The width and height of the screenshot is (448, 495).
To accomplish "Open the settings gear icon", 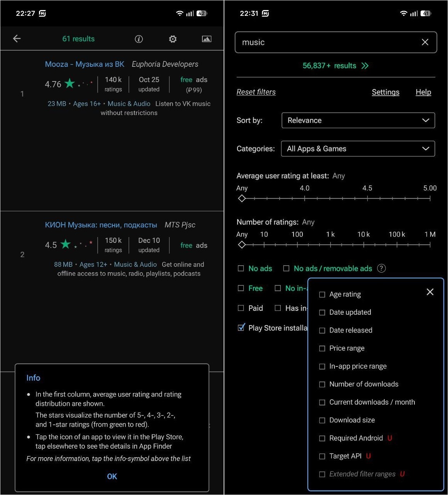I will (173, 39).
